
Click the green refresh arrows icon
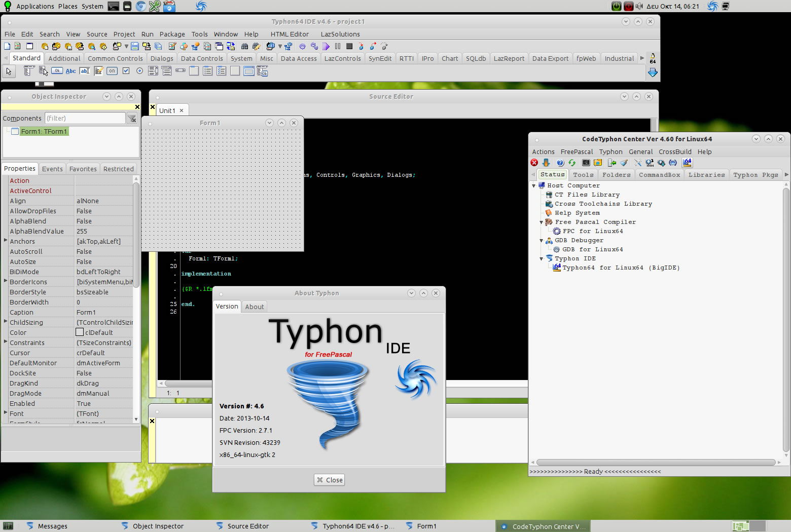click(x=572, y=163)
